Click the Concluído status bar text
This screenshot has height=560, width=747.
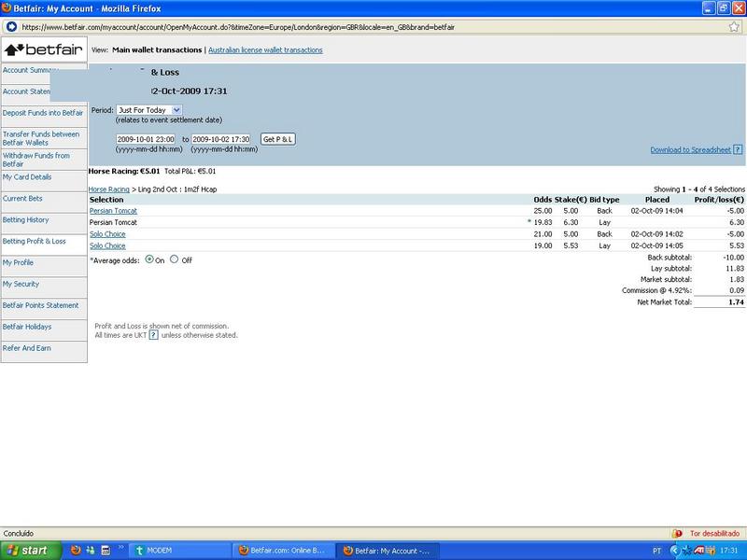pyautogui.click(x=19, y=533)
